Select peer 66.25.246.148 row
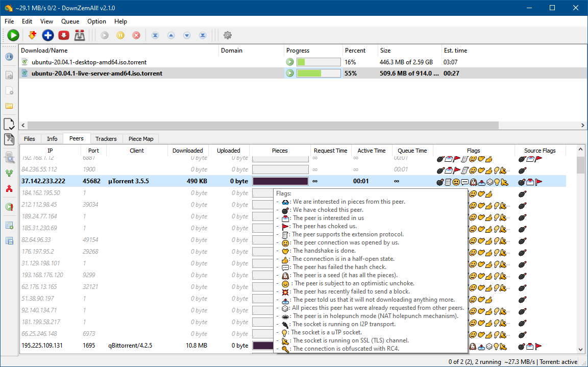This screenshot has height=367, width=588. [x=292, y=334]
